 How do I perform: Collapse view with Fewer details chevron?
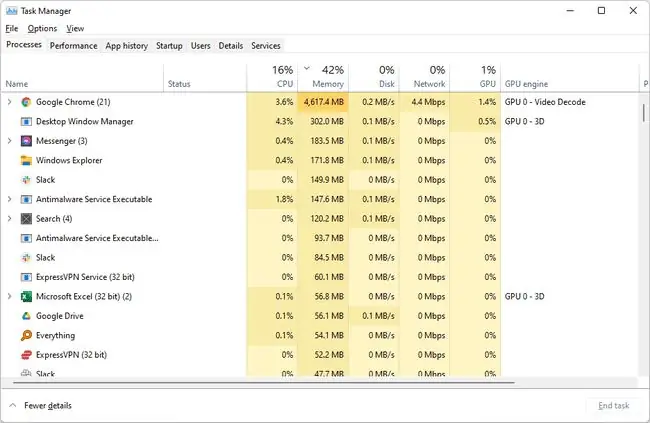pyautogui.click(x=13, y=406)
